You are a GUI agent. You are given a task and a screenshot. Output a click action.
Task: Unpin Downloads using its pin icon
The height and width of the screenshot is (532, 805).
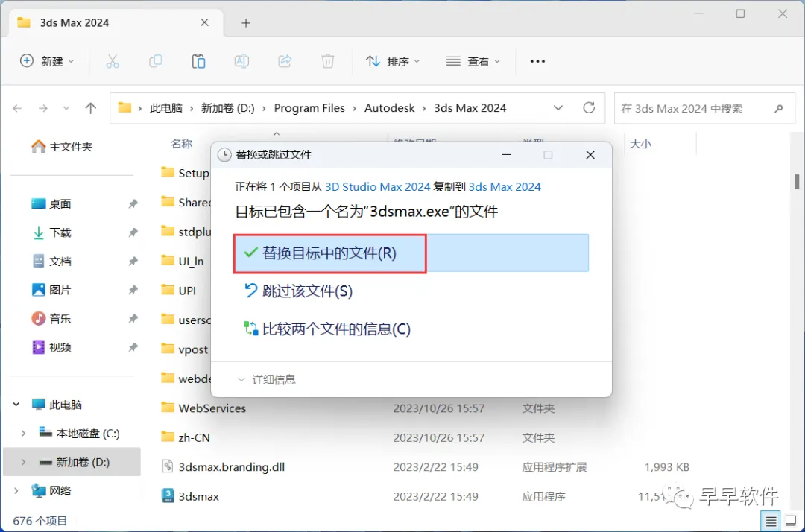click(x=133, y=232)
